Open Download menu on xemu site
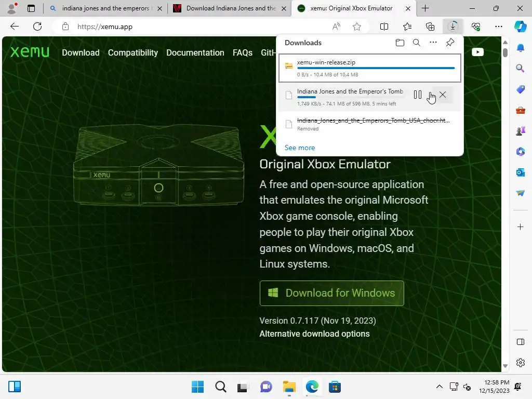Image resolution: width=532 pixels, height=399 pixels. click(x=81, y=52)
